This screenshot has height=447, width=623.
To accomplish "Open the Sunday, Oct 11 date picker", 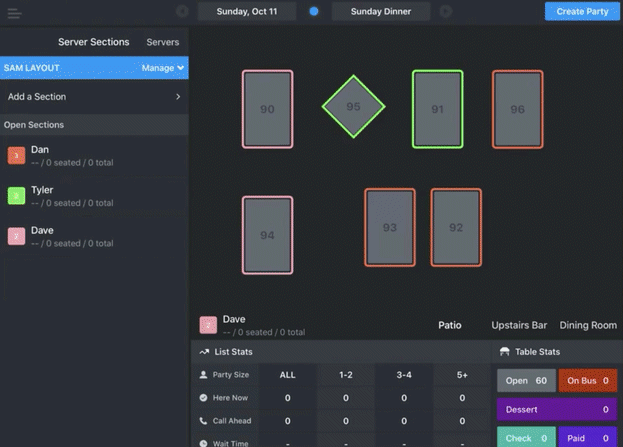I will pos(247,12).
